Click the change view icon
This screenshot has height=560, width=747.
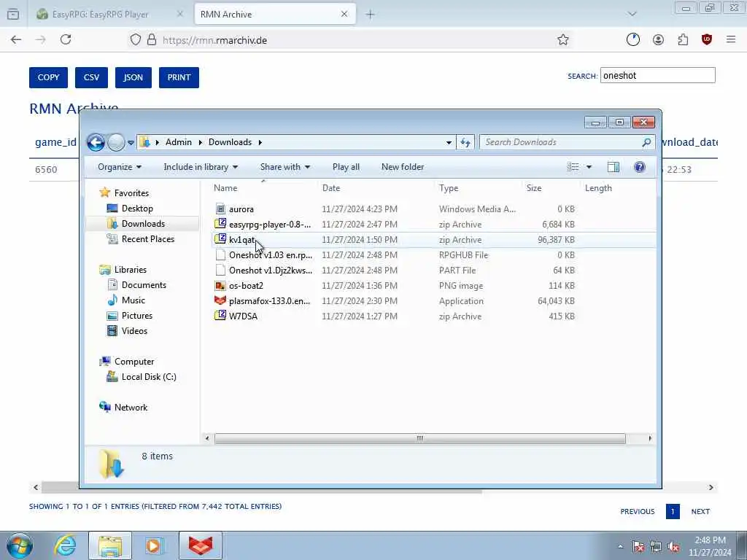click(573, 167)
